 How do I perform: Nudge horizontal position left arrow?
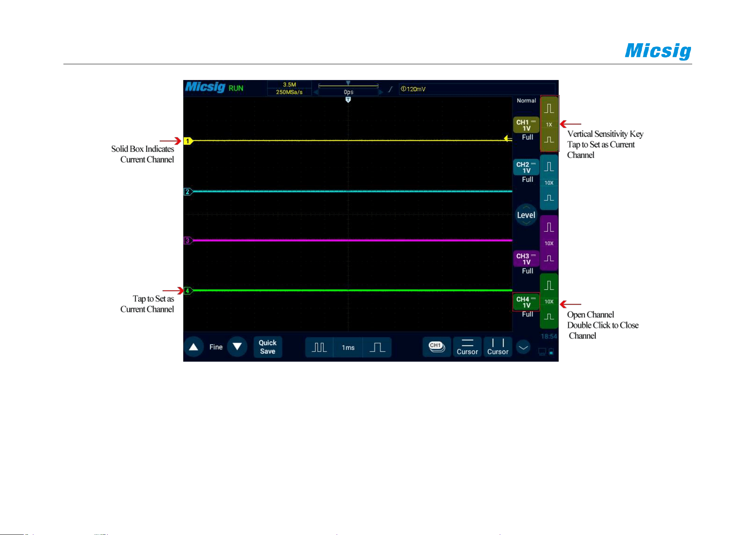click(316, 92)
